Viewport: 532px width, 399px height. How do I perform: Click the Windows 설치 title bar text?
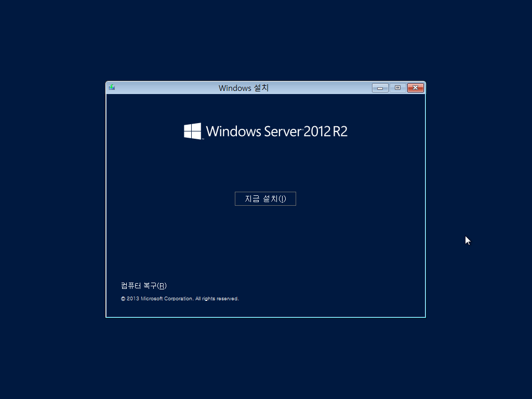tap(244, 88)
